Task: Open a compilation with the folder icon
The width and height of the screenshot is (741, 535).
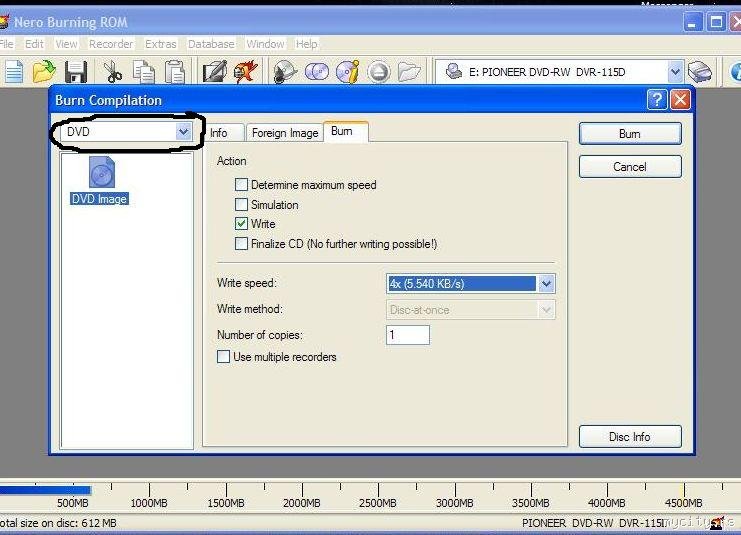Action: [44, 72]
